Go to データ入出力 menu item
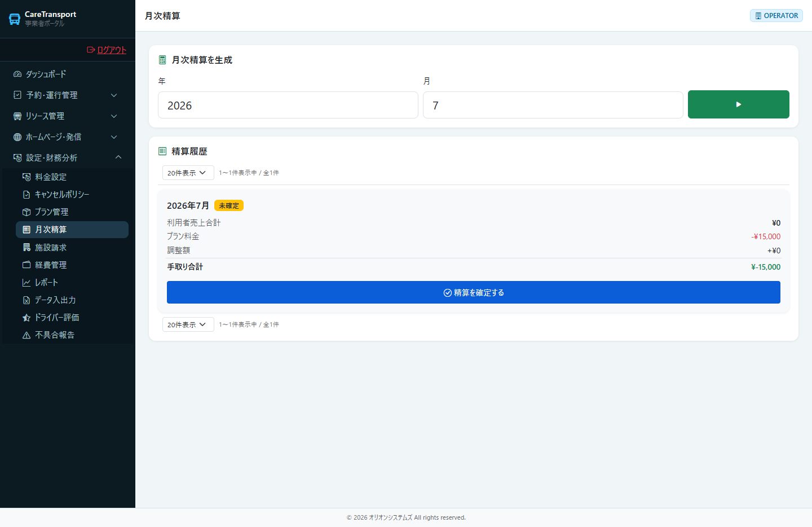 click(x=72, y=300)
